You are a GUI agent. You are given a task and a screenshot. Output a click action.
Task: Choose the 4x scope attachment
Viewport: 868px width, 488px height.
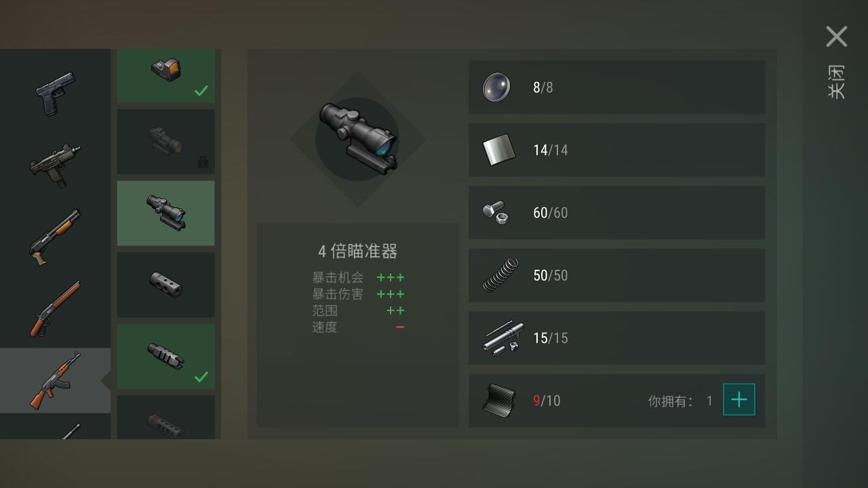(165, 213)
